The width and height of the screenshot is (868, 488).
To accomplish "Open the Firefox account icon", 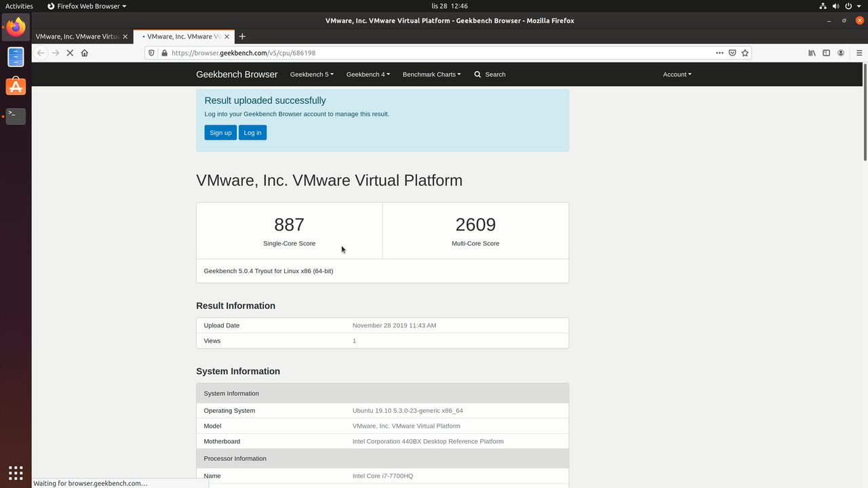I will point(841,53).
